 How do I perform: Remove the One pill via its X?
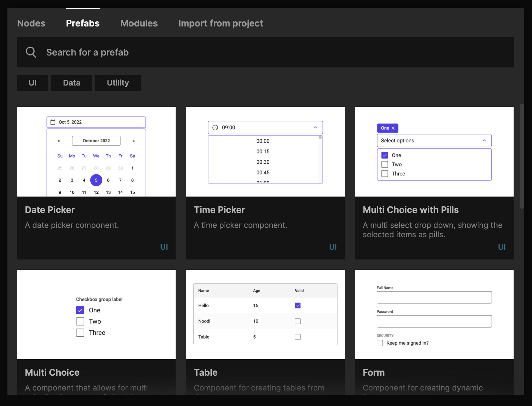[x=393, y=128]
